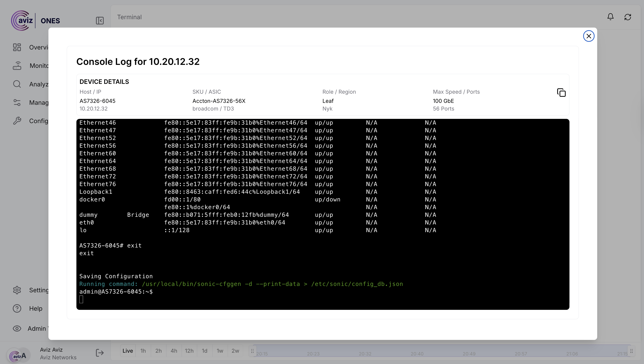Click the left handle of timeline slider

tap(252, 351)
